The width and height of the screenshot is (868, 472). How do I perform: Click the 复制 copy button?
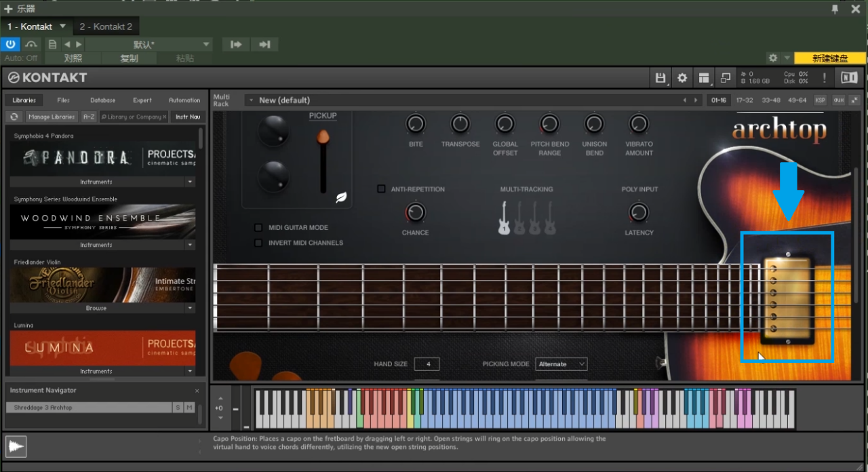point(129,58)
